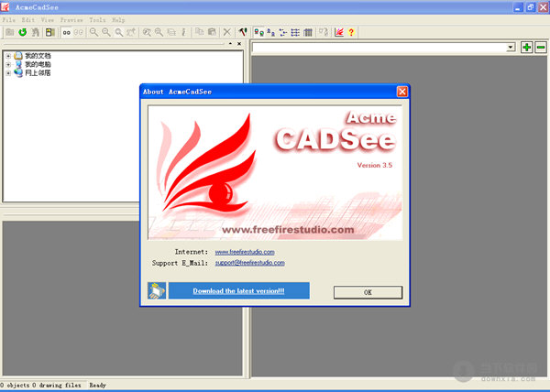Switch to large icons view

[x=258, y=33]
